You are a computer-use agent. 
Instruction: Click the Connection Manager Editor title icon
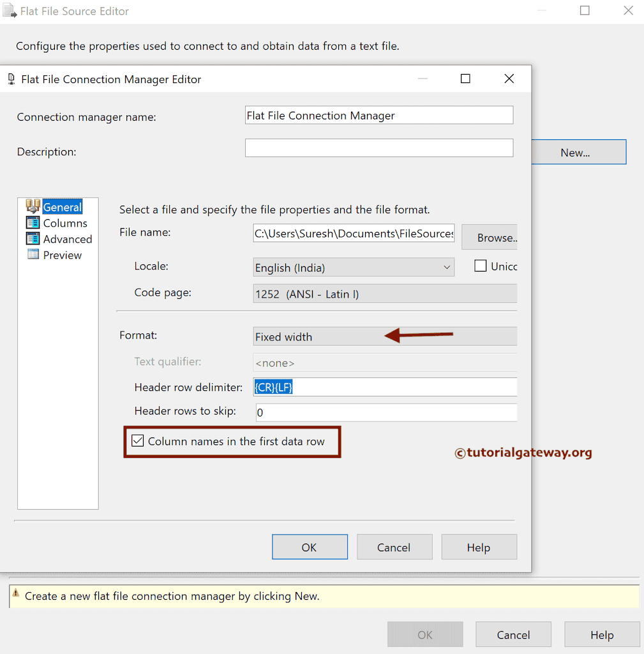[x=11, y=79]
